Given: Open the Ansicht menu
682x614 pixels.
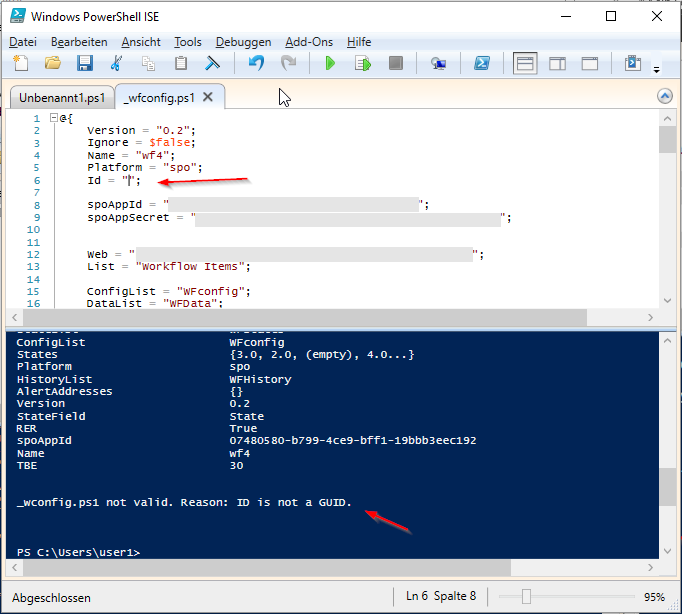Looking at the screenshot, I should [141, 42].
